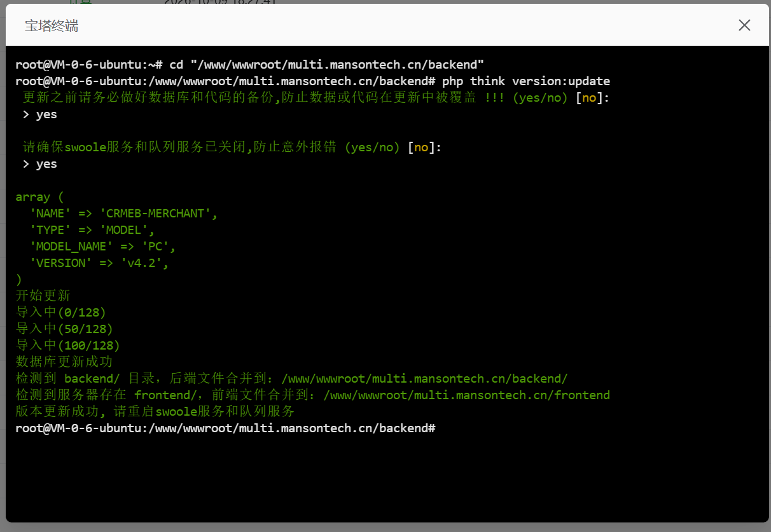
Task: Click the 开始更新 output line
Action: pyautogui.click(x=43, y=296)
